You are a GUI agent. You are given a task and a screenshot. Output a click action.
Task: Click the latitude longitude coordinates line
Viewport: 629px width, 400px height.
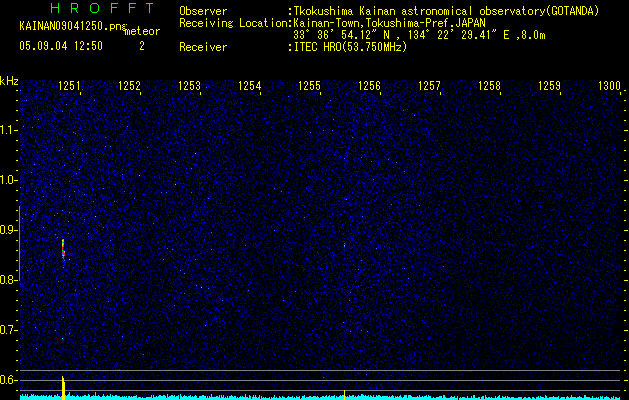pos(419,35)
